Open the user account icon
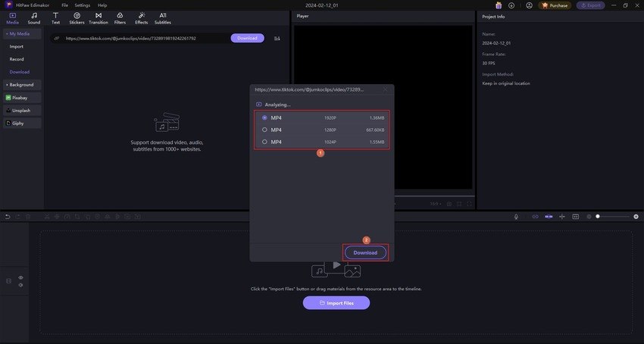The width and height of the screenshot is (644, 344). click(530, 5)
